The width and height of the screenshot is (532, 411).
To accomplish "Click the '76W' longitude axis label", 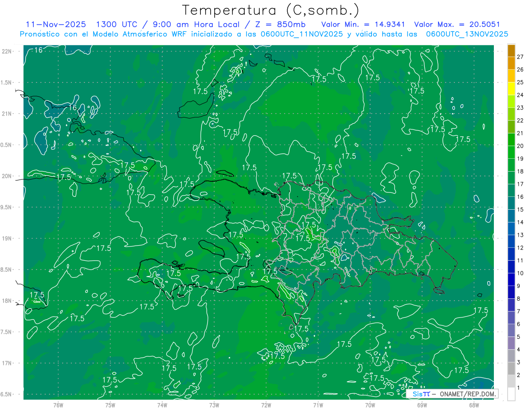I will (58, 405).
